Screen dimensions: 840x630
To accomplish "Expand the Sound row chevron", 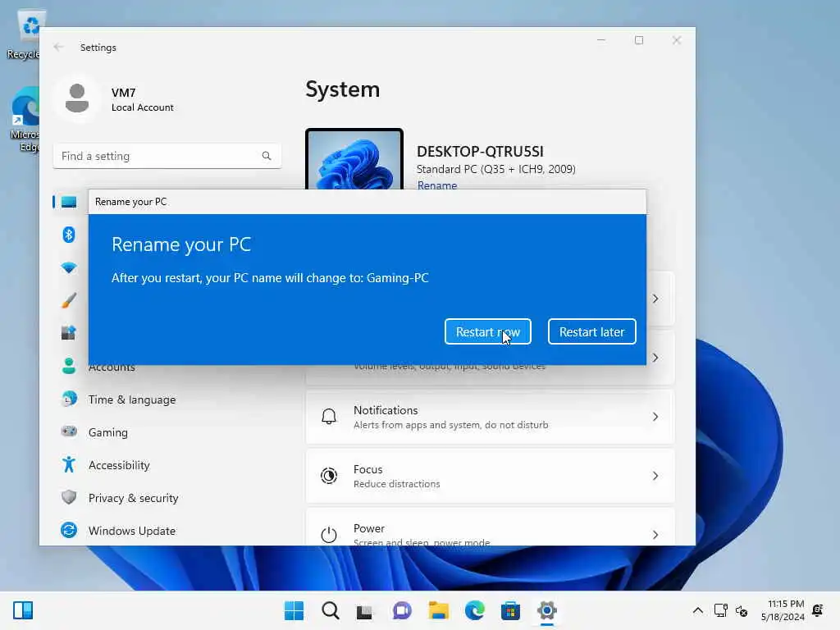I will pos(655,358).
